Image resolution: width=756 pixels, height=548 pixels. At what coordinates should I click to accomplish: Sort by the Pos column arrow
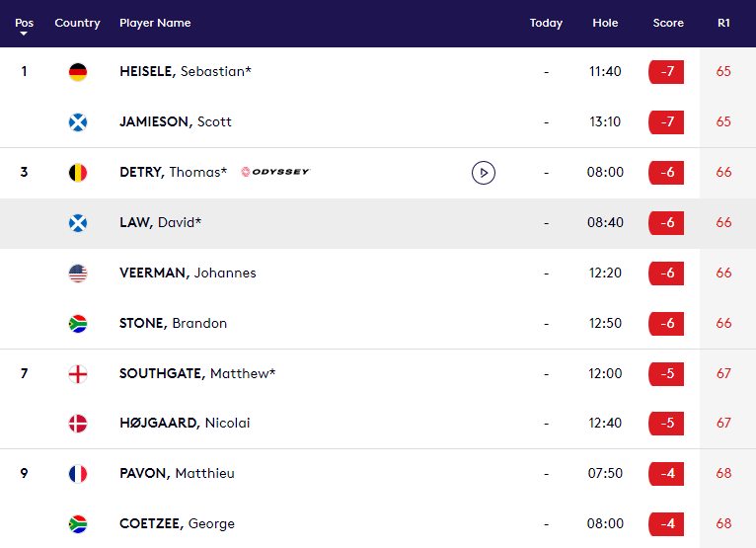pyautogui.click(x=24, y=34)
